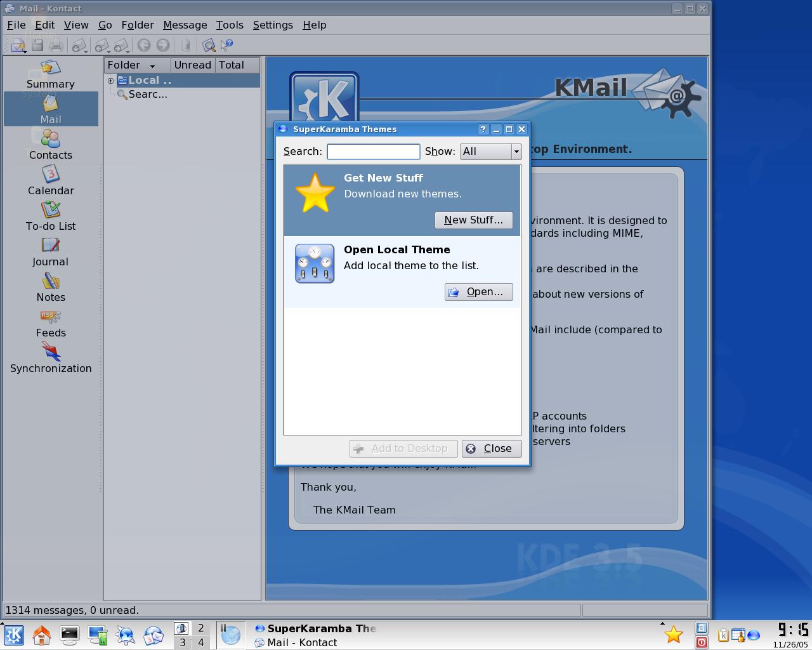Open the Go menu

(105, 25)
